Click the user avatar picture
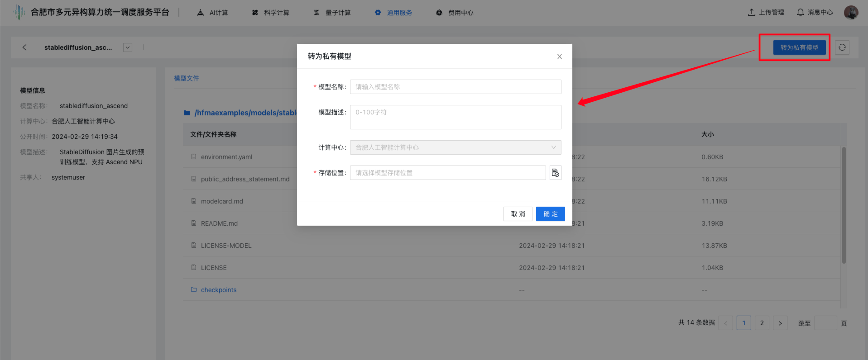The width and height of the screenshot is (868, 360). click(x=851, y=13)
